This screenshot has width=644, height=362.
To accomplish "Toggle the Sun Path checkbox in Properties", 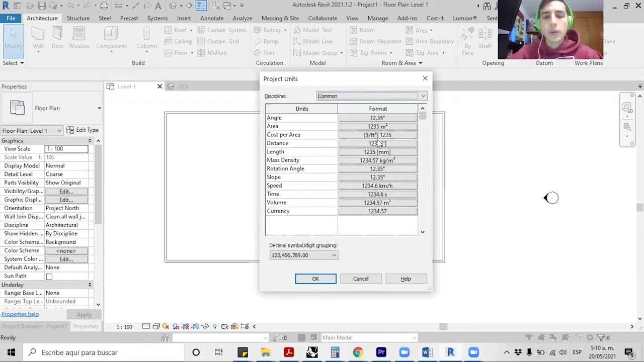I will pyautogui.click(x=49, y=277).
